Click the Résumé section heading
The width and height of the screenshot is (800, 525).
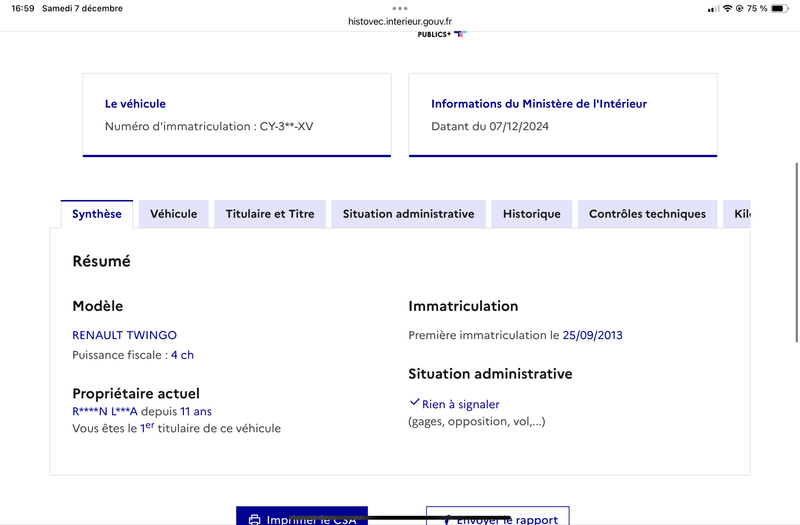pos(102,261)
